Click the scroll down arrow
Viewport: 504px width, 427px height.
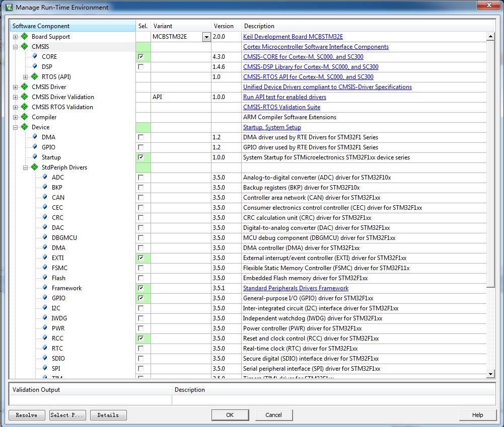pos(490,374)
